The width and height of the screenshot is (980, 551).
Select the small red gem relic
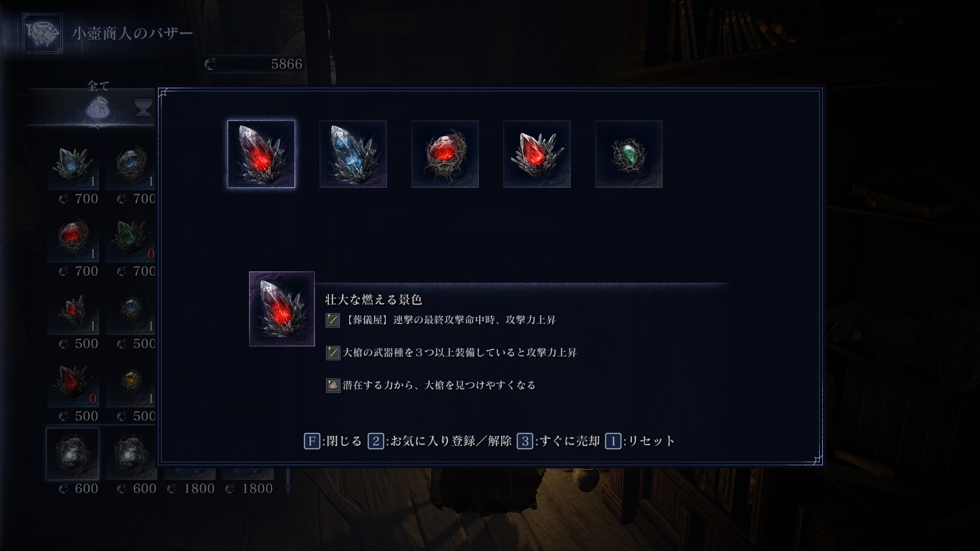537,154
